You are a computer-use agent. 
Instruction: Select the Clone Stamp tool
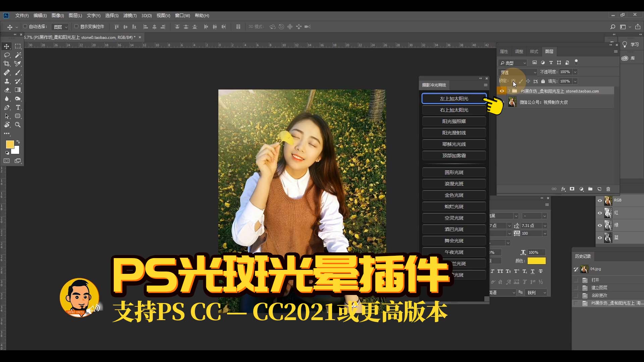(x=7, y=81)
